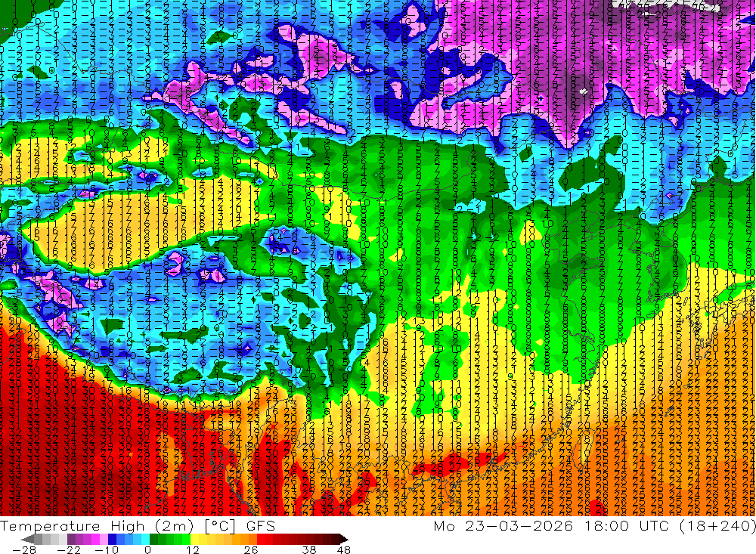The width and height of the screenshot is (756, 554).
Task: Pick the cyan swatch just left of 0
Action: pyautogui.click(x=145, y=540)
